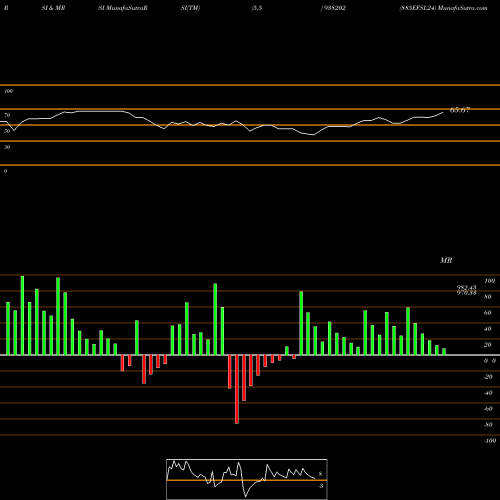Click the histogram axis label '60'
The width and height of the screenshot is (500, 500).
pyautogui.click(x=487, y=313)
